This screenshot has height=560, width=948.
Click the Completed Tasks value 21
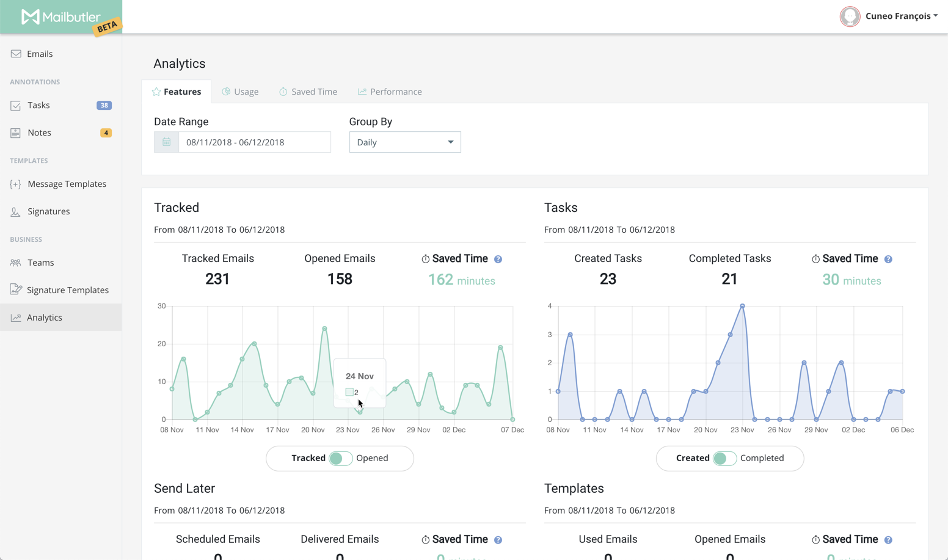[x=729, y=279]
